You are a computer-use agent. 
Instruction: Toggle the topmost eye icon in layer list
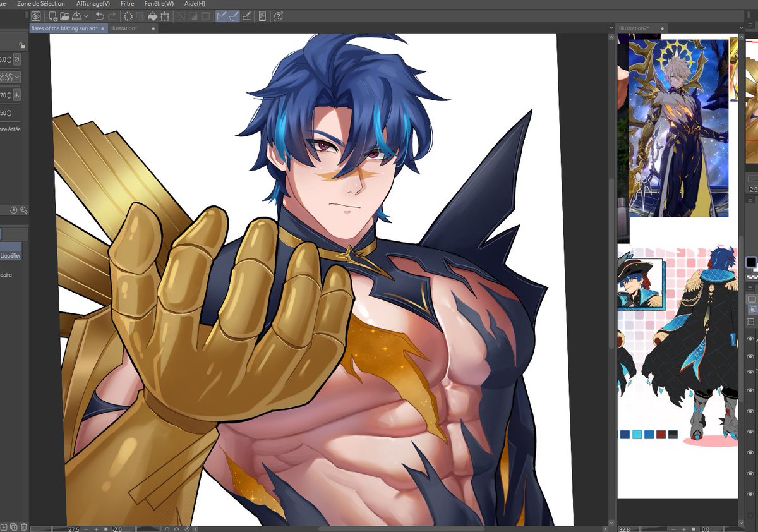pyautogui.click(x=750, y=339)
